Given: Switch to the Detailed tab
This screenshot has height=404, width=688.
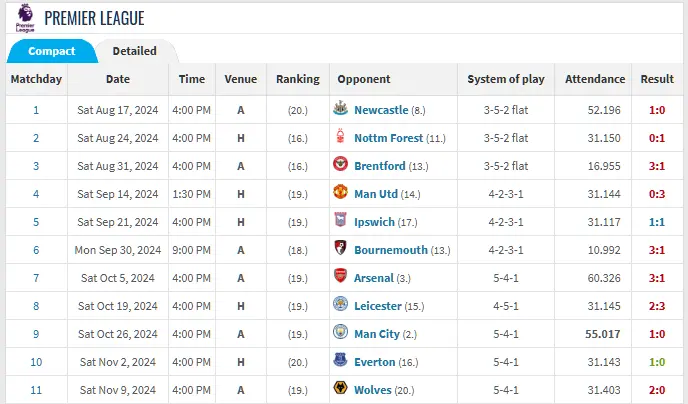Looking at the screenshot, I should pyautogui.click(x=134, y=51).
